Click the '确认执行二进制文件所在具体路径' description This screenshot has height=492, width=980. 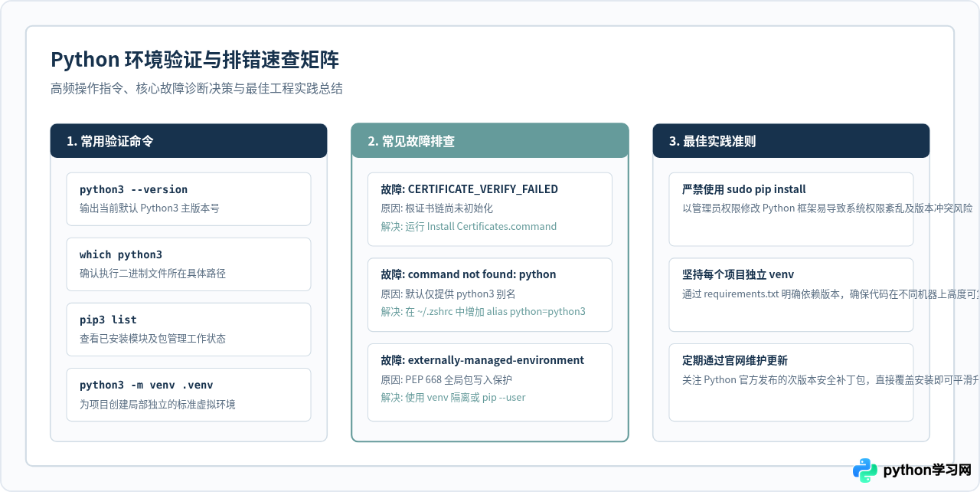(152, 274)
